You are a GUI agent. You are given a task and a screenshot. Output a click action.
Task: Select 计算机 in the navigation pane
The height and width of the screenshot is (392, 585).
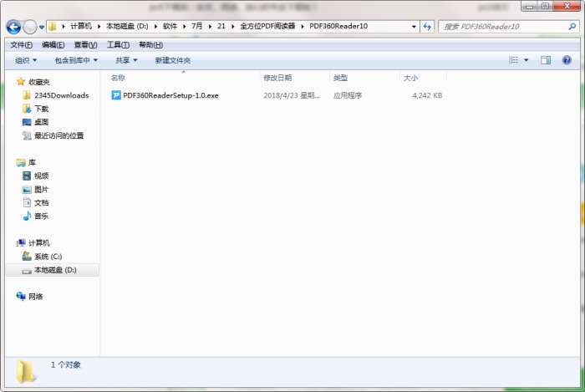39,243
